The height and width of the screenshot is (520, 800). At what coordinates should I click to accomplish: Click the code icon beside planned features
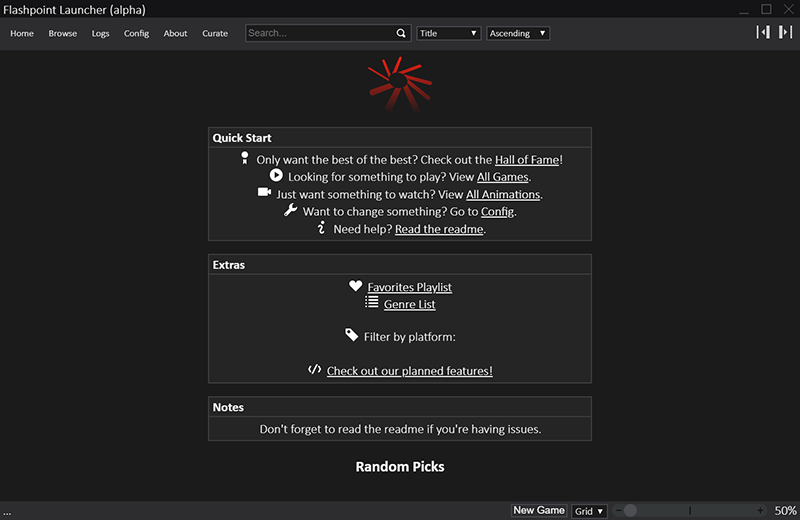314,369
